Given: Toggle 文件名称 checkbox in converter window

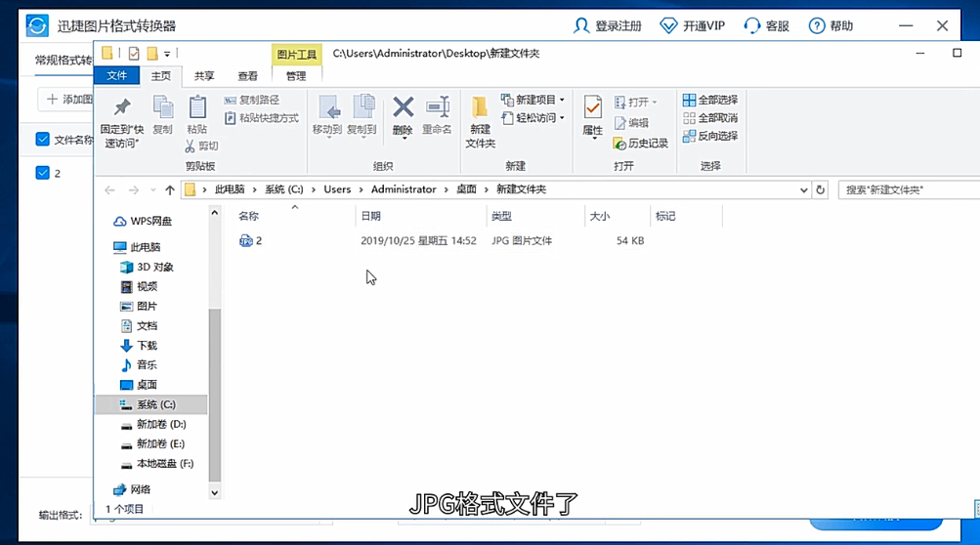Looking at the screenshot, I should 42,140.
